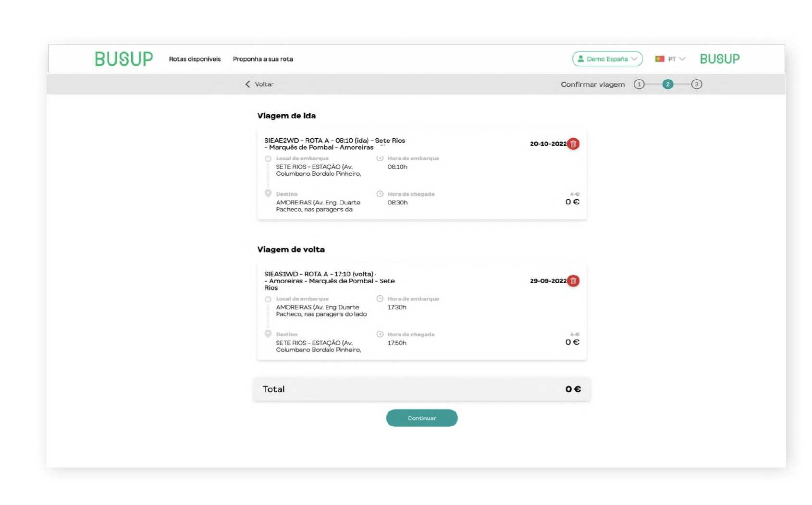The width and height of the screenshot is (812, 505).
Task: Click the back chevron beside Voltar
Action: pos(247,84)
